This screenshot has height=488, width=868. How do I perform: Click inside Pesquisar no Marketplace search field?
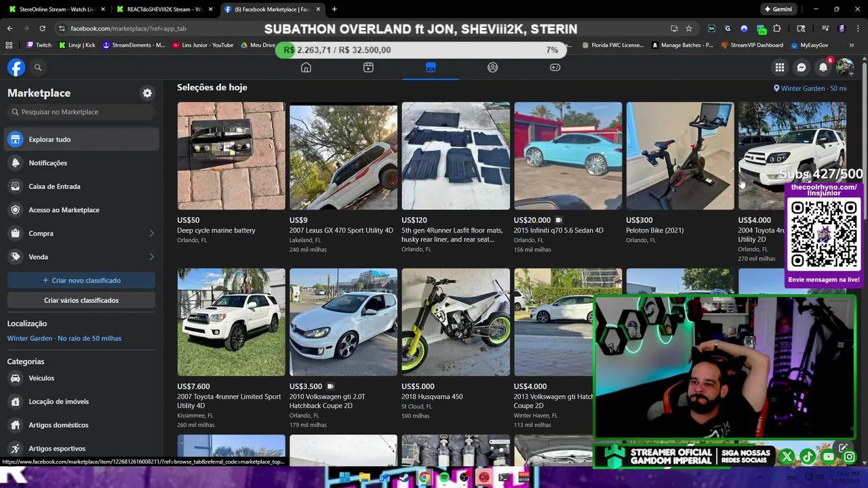tap(81, 112)
